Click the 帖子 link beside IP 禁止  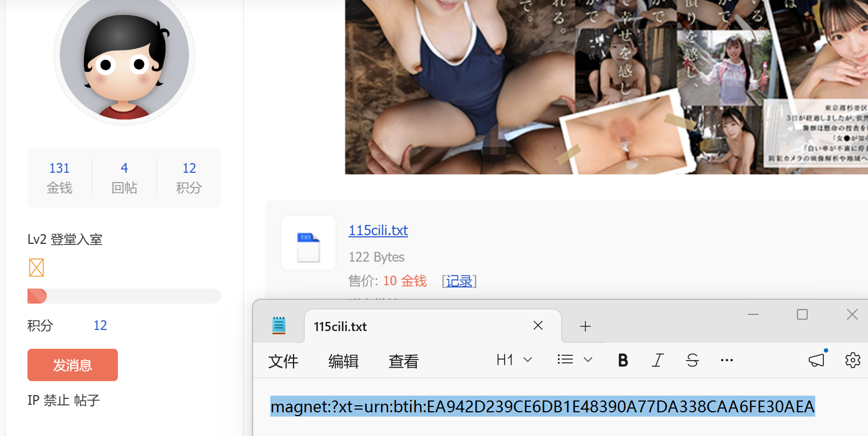(x=87, y=400)
